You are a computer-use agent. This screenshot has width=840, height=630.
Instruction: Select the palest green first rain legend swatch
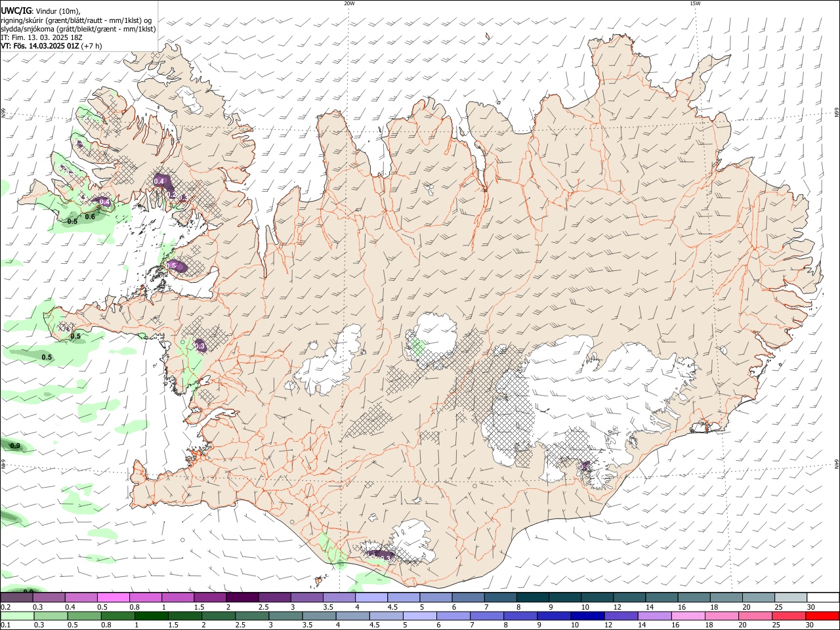16,616
